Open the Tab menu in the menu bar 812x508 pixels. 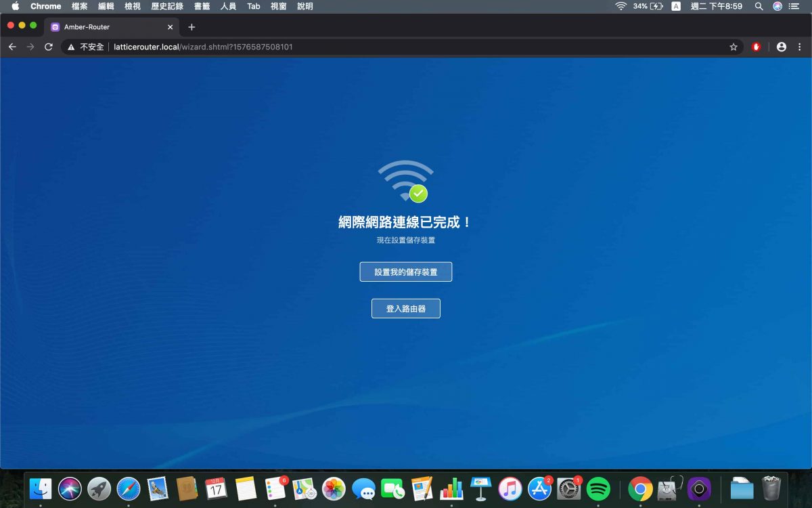coord(254,6)
